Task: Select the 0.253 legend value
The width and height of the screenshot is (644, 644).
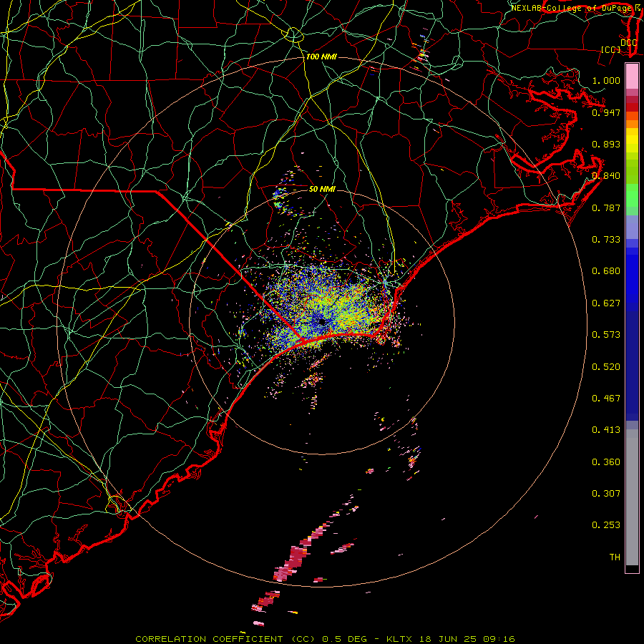Action: [606, 525]
